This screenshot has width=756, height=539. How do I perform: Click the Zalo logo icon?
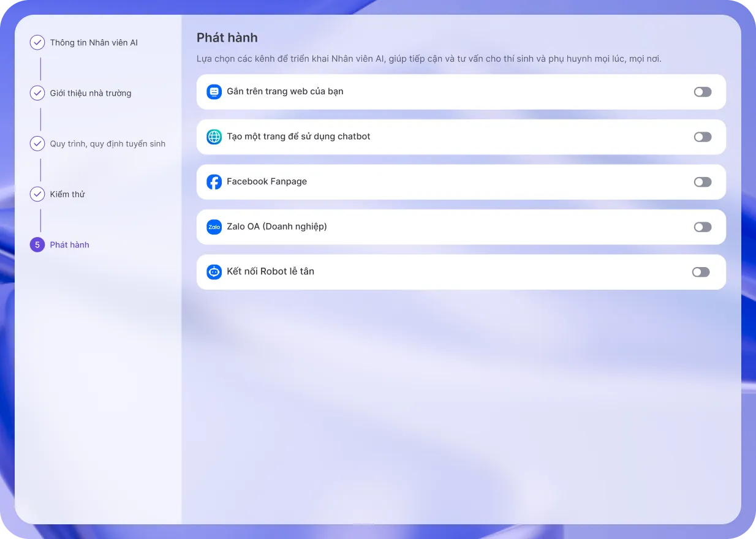click(214, 227)
